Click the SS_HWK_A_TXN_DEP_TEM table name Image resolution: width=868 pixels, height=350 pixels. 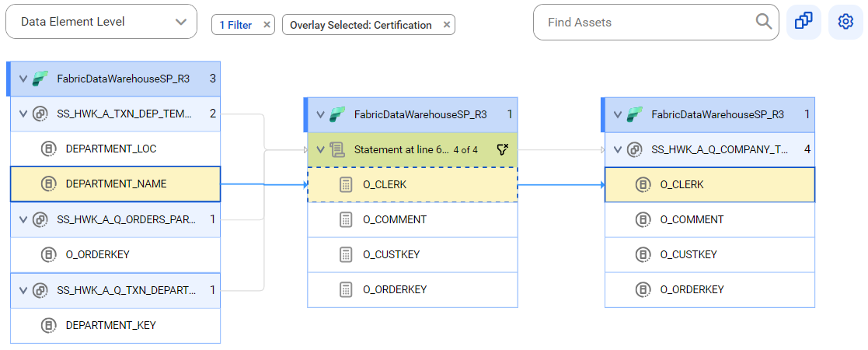[124, 114]
